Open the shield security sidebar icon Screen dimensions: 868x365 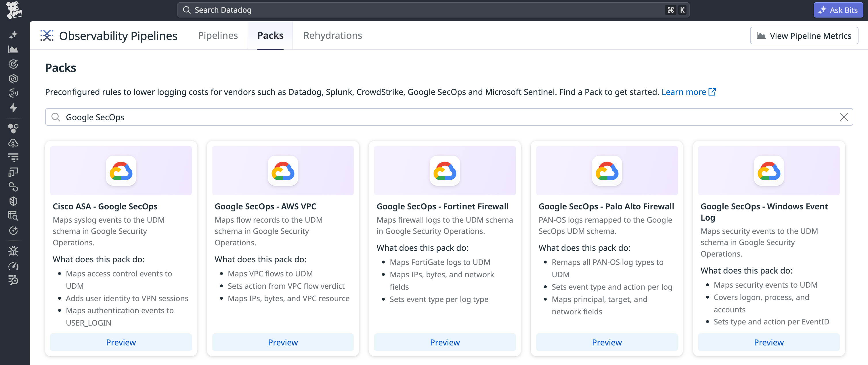coord(14,201)
